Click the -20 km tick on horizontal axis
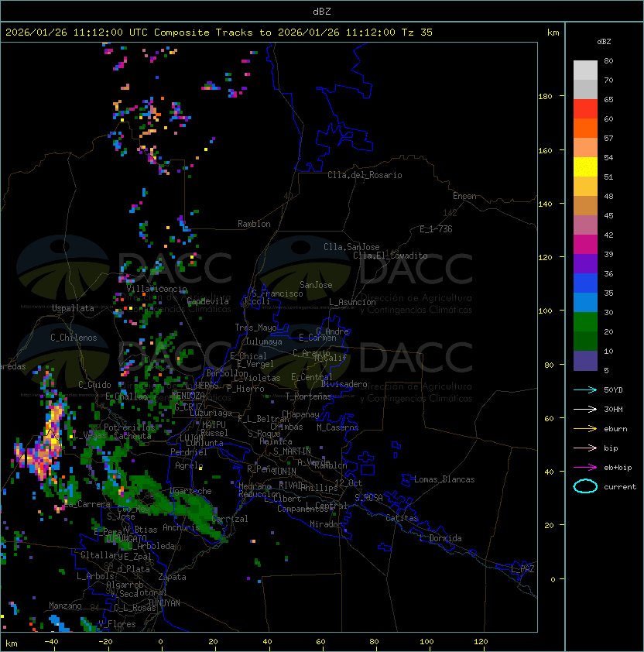This screenshot has width=644, height=652. (x=105, y=642)
